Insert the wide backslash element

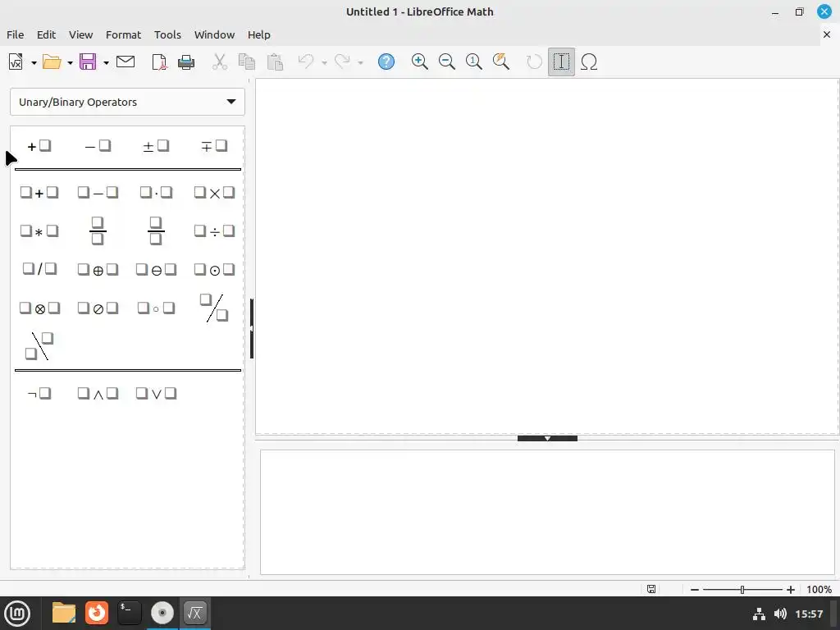coord(39,346)
